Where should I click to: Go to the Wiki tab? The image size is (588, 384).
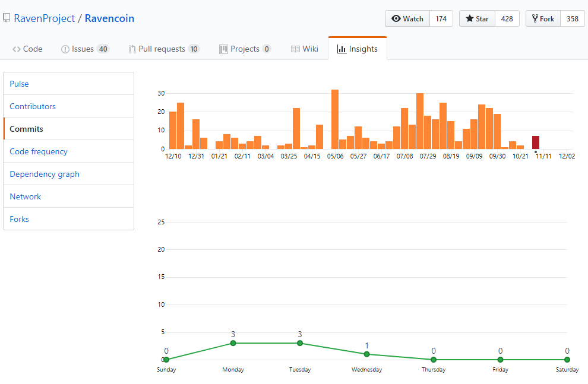pos(305,49)
